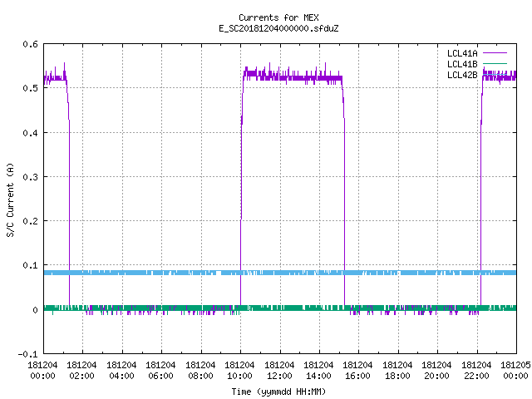532x399 pixels.
Task: Click the x-axis tick '181204 12:00'
Action: click(x=279, y=371)
